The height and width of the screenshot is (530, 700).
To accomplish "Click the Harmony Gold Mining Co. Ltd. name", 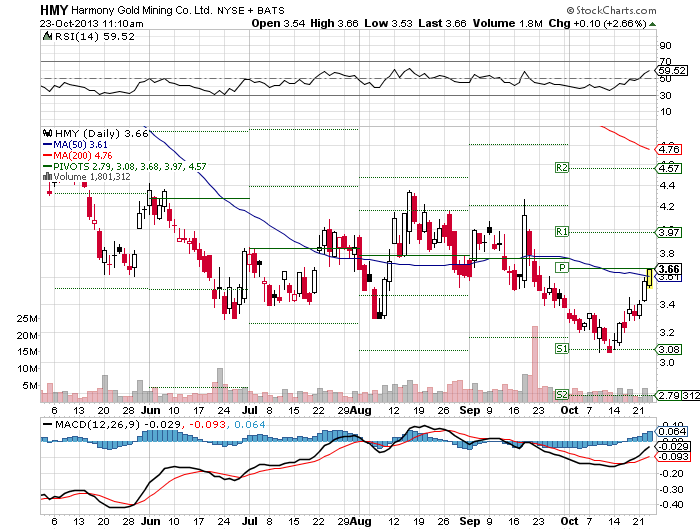I will [x=142, y=10].
